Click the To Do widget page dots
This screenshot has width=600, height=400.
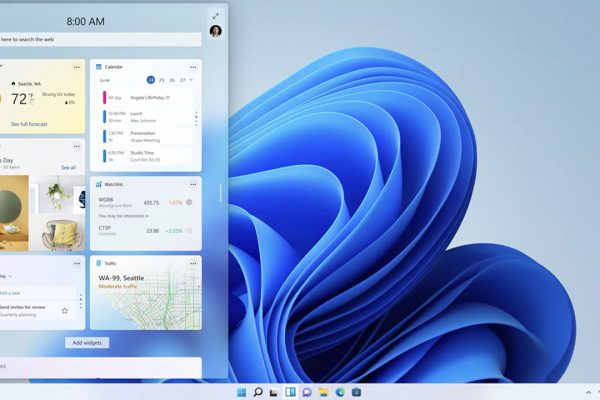[x=81, y=301]
